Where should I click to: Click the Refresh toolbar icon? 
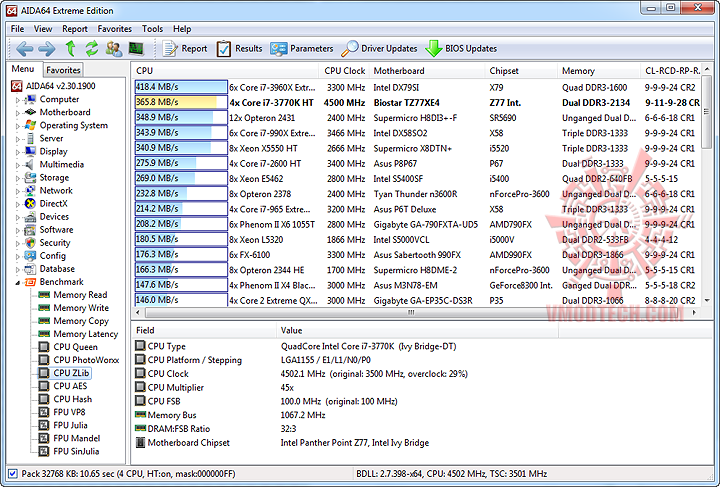coord(91,48)
